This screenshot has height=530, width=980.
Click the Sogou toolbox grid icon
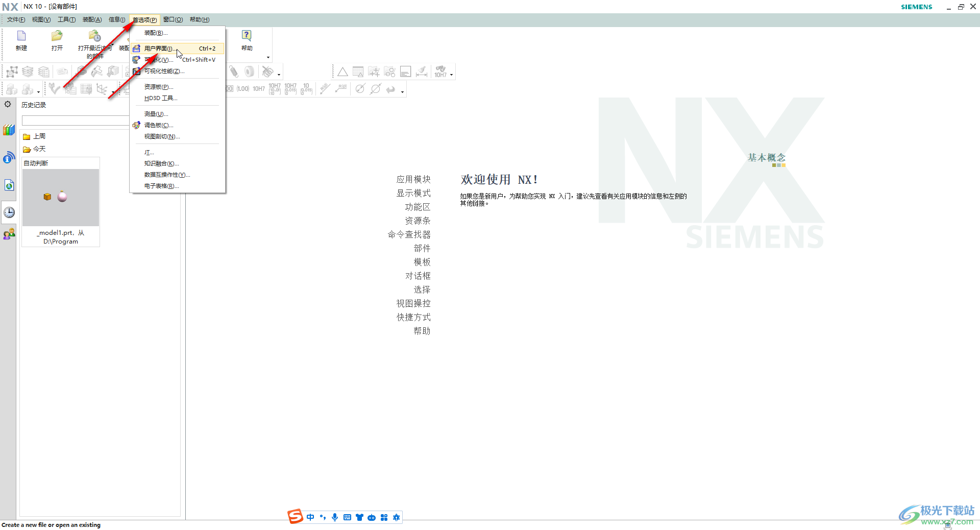pos(384,517)
